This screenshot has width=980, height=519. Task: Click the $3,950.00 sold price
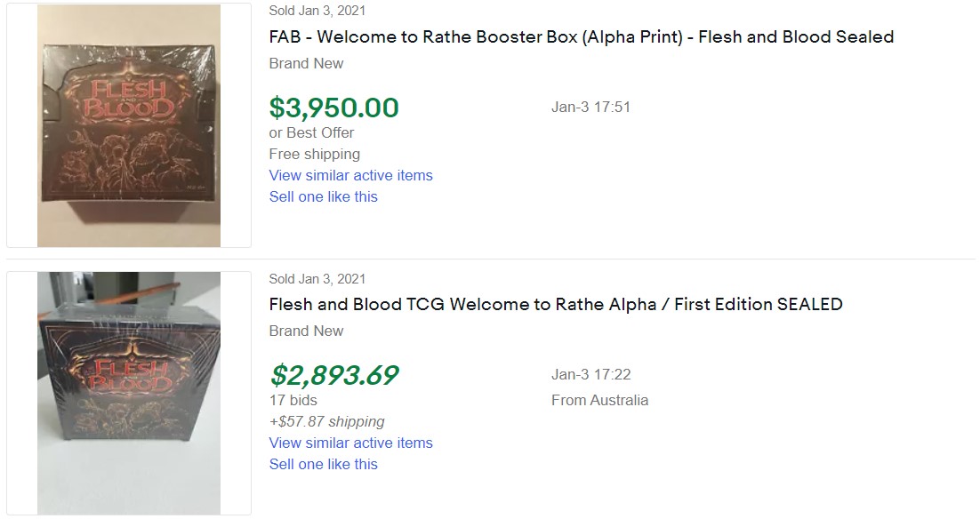(333, 108)
